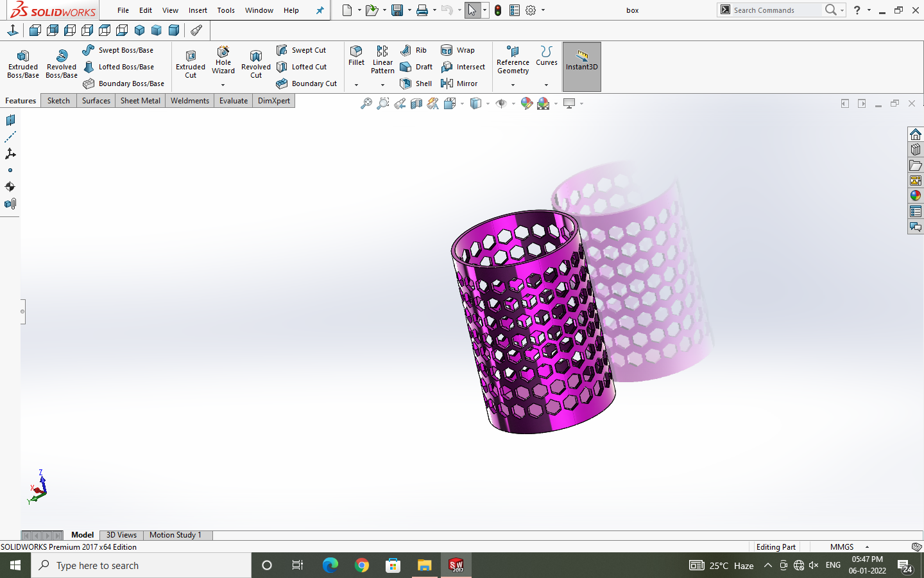Expand the Fillet dropdown arrow
This screenshot has height=578, width=924.
click(356, 85)
